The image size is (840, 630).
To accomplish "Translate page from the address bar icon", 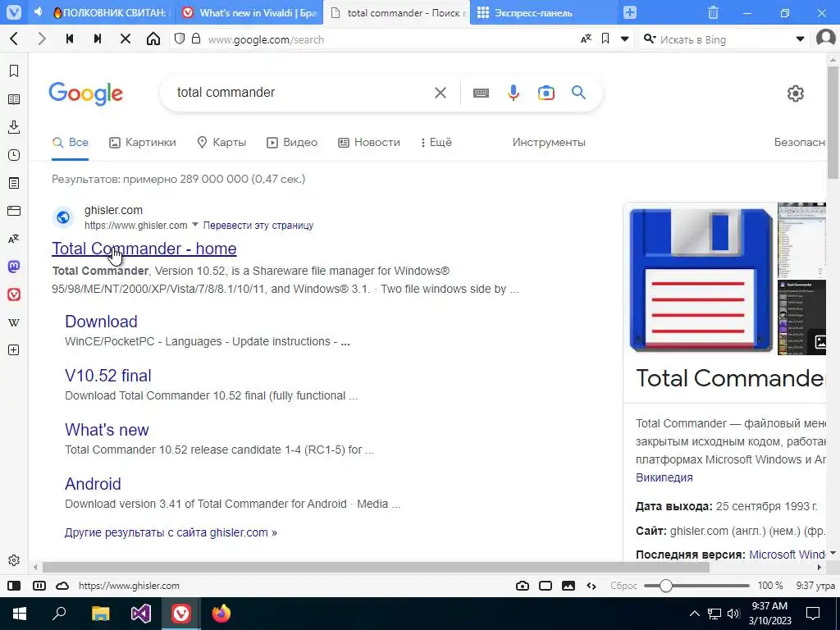I will (x=586, y=39).
